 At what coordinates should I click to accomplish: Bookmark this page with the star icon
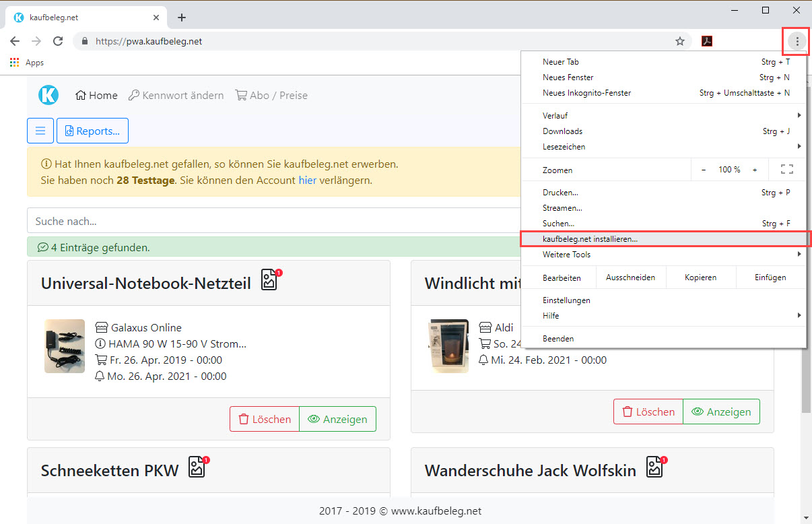point(680,41)
